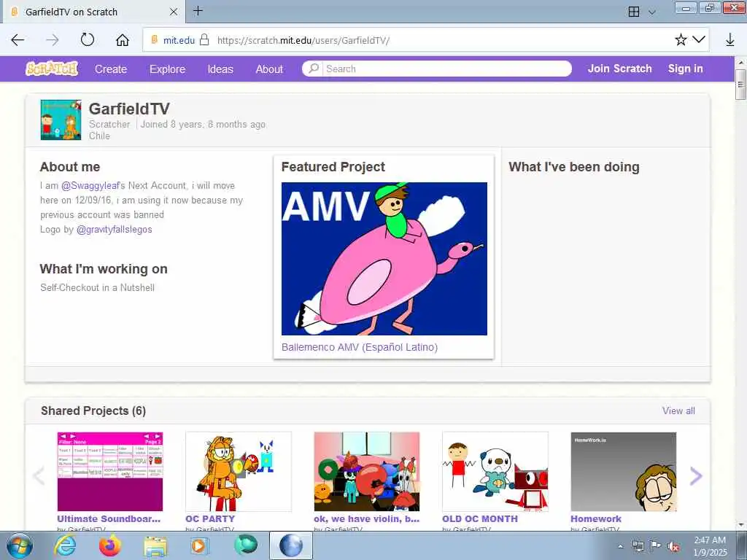747x560 pixels.
Task: Open the featured AMV project thumbnail
Action: pyautogui.click(x=384, y=259)
